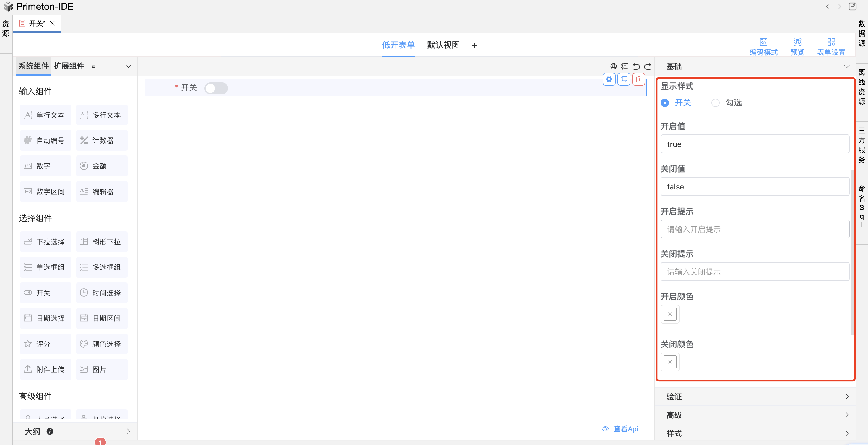This screenshot has height=445, width=868.
Task: Collapse the 基础 panel chevron
Action: (x=846, y=66)
